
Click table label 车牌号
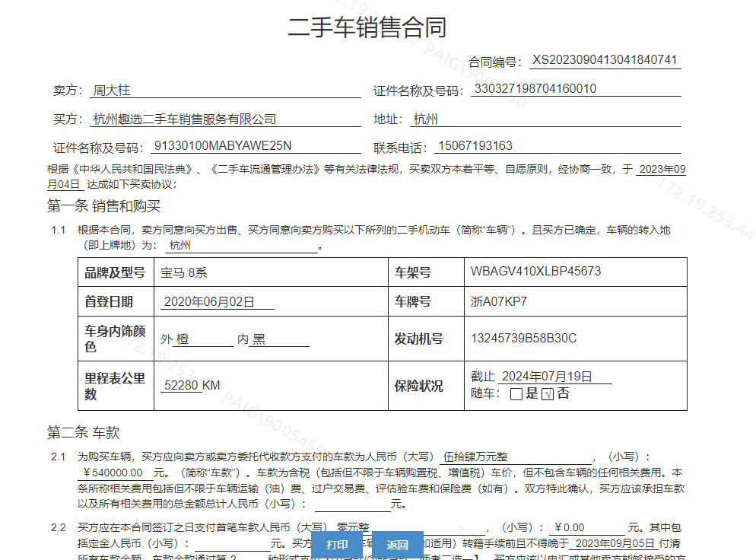click(x=413, y=301)
